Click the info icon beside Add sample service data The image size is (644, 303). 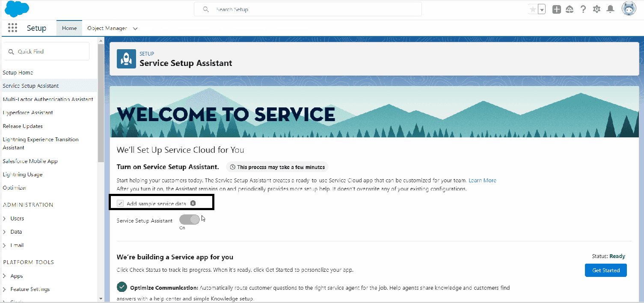coord(193,203)
